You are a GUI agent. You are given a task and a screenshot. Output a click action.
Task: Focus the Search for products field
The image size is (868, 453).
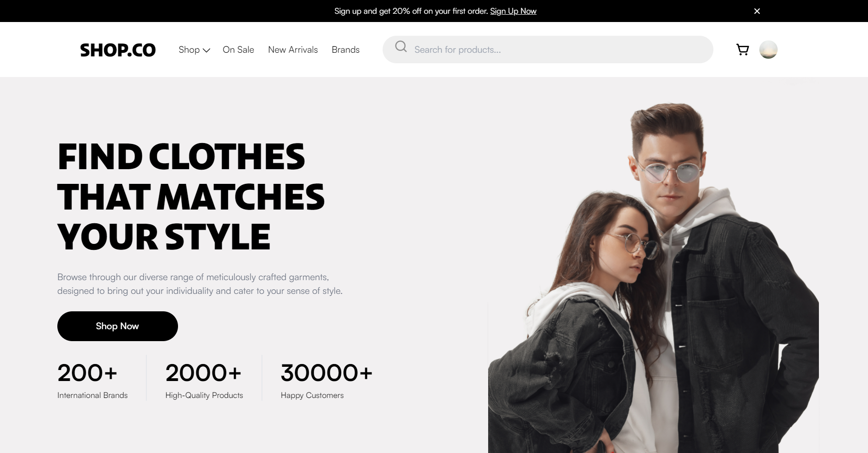pos(548,50)
